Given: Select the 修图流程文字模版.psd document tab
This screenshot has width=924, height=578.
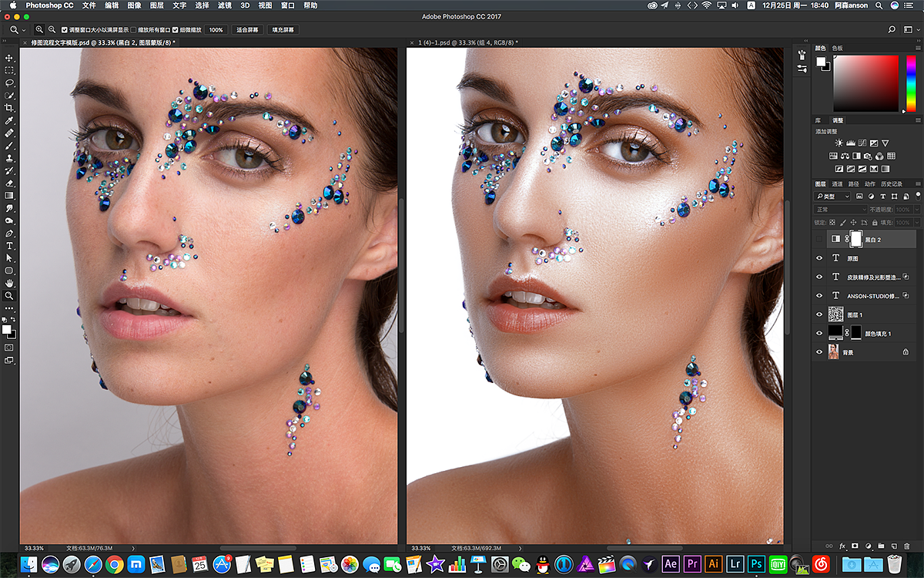Looking at the screenshot, I should pyautogui.click(x=99, y=42).
